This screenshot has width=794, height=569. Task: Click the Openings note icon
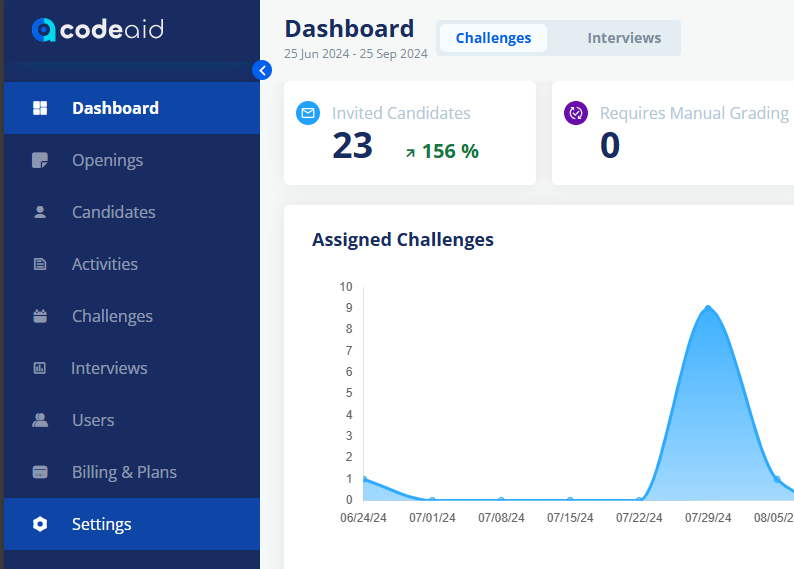coord(40,160)
